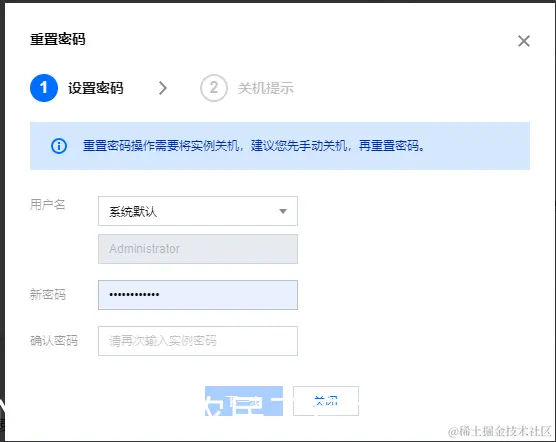Click the blue next-step button
Screen dimensions: 556x442
click(244, 401)
